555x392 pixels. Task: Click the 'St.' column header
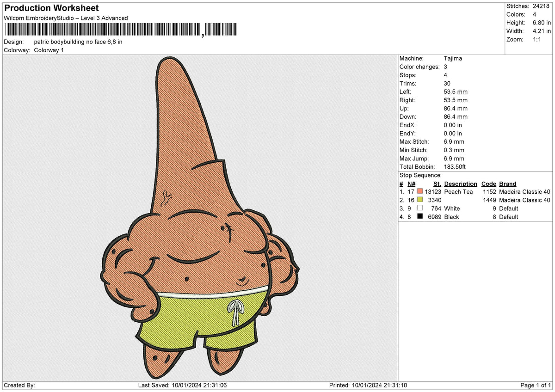coord(437,184)
